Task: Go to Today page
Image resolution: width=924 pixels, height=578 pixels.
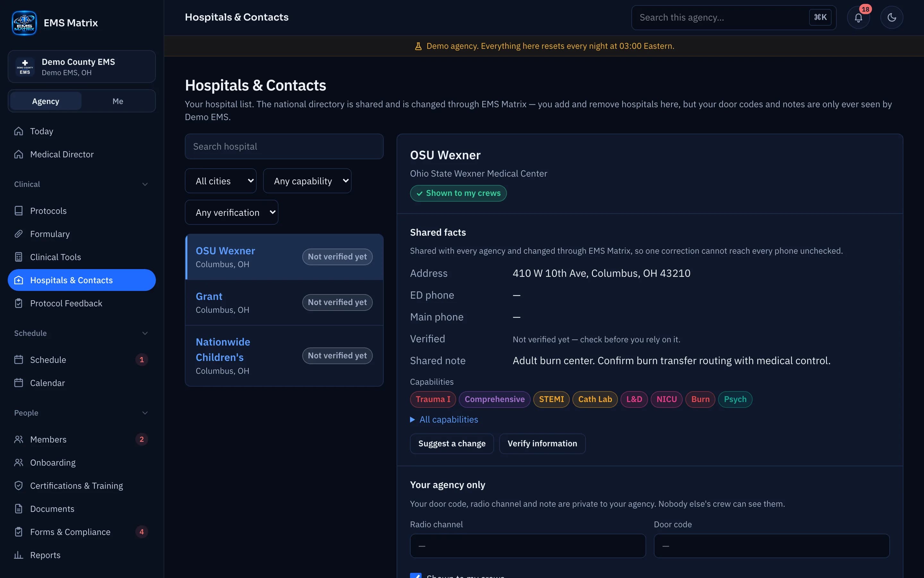Action: coord(82,131)
